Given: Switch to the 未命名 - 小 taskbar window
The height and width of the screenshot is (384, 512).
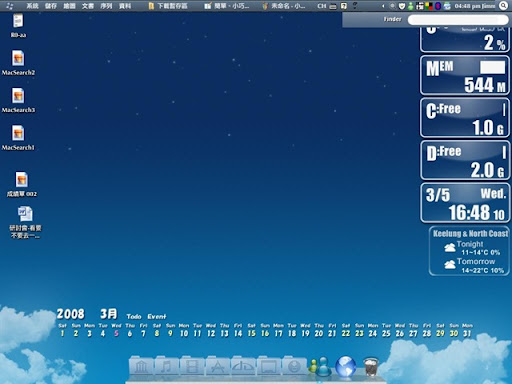Looking at the screenshot, I should (x=284, y=6).
